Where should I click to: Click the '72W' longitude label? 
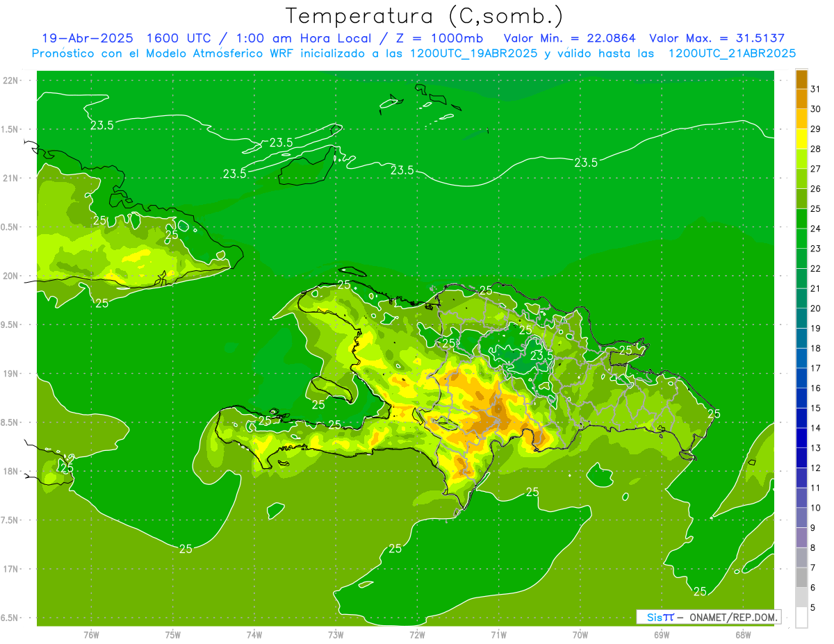(x=417, y=636)
